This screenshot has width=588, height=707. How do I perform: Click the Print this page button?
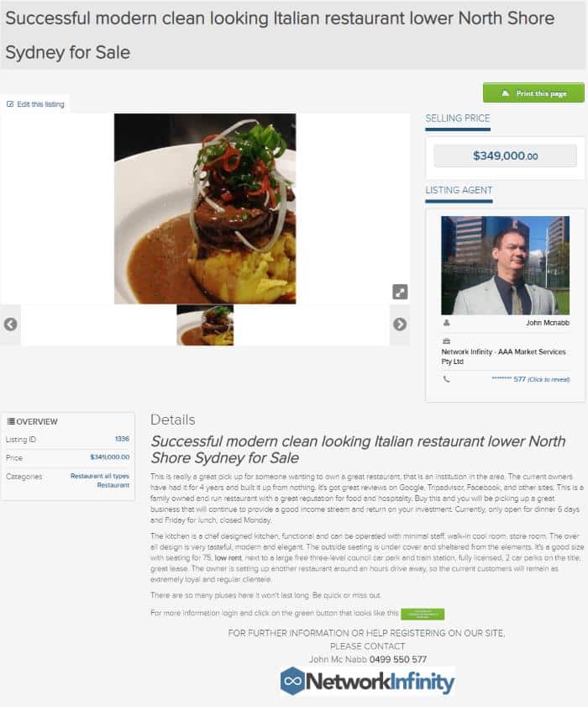[x=533, y=92]
